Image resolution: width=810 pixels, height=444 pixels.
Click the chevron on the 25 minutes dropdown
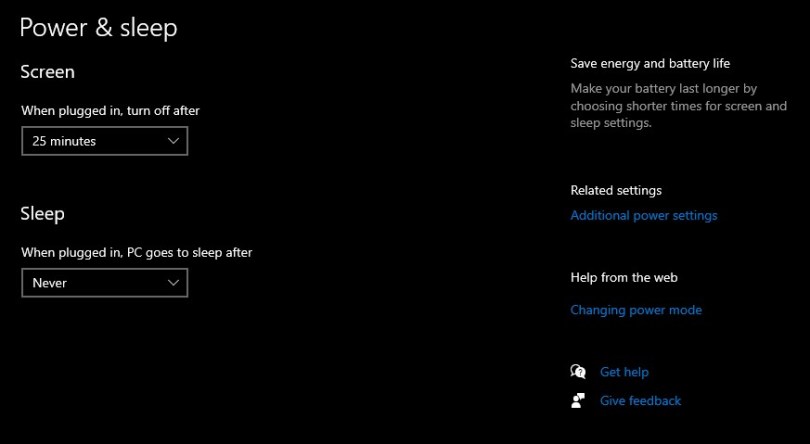173,141
